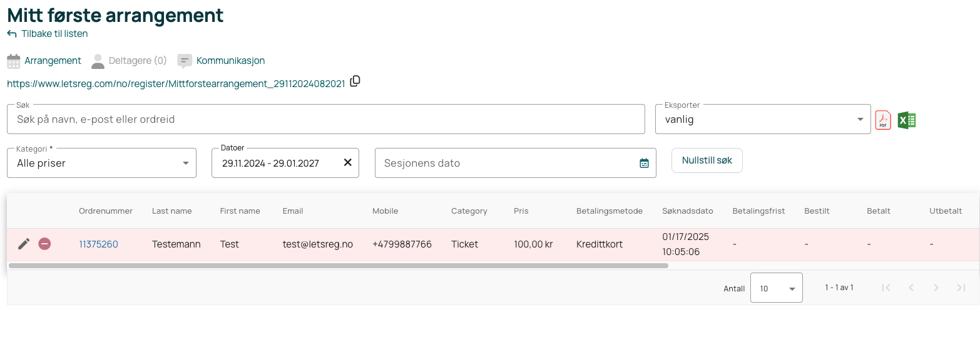Click the pencil edit icon for Testemann
Image resolution: width=980 pixels, height=339 pixels.
[x=24, y=244]
